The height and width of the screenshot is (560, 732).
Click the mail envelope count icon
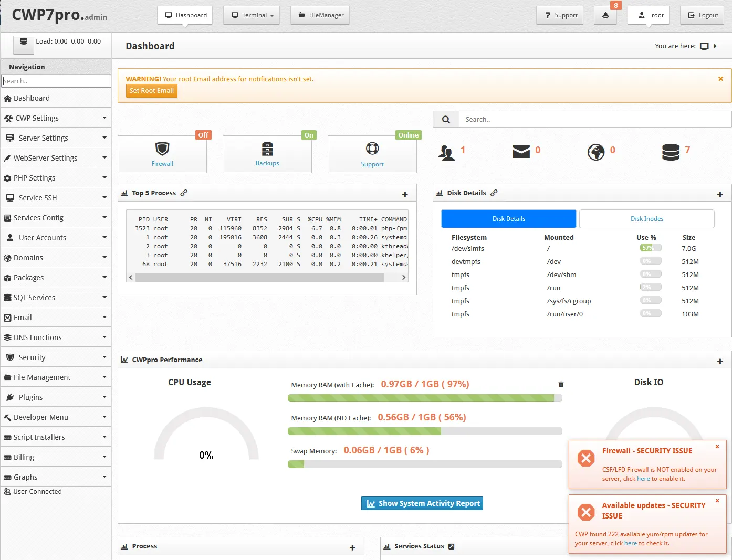[x=521, y=152]
